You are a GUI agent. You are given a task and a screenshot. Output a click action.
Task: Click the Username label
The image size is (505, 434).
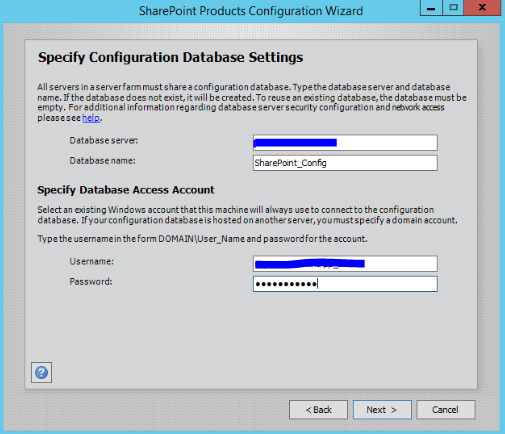point(91,261)
